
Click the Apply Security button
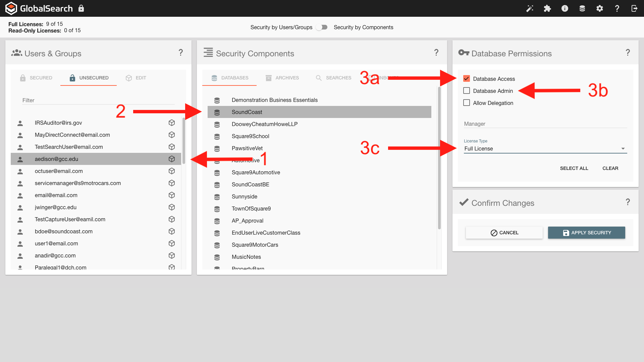pyautogui.click(x=586, y=233)
